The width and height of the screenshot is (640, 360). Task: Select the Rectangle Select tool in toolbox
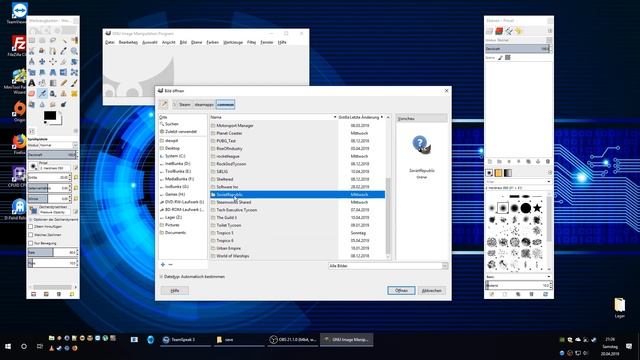(x=32, y=40)
